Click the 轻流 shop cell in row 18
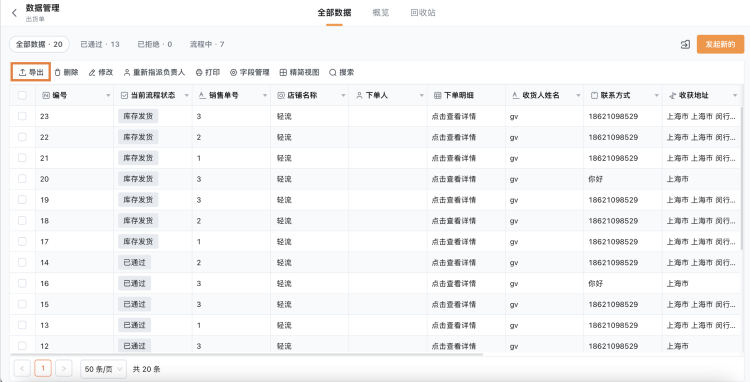The image size is (750, 382). (284, 220)
